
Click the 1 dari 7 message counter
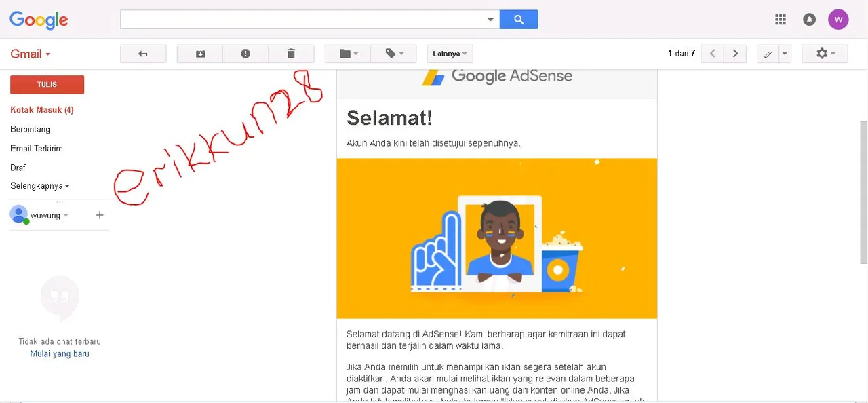[682, 54]
